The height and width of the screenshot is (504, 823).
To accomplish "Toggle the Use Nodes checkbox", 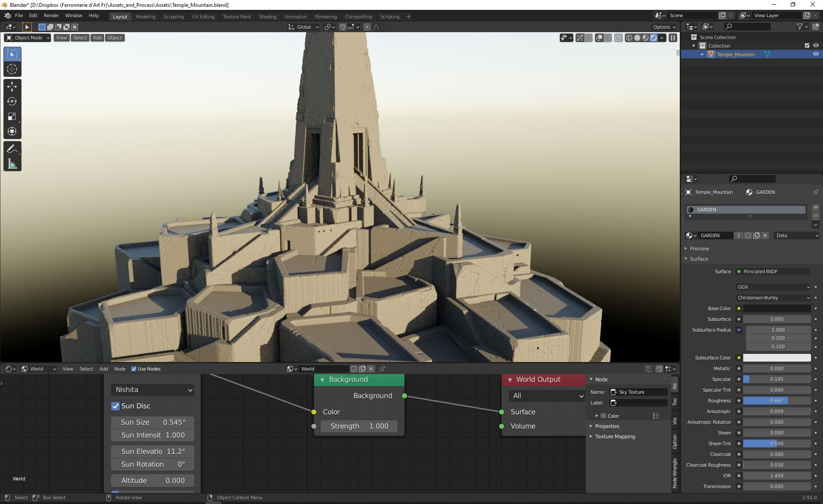I will [x=134, y=369].
